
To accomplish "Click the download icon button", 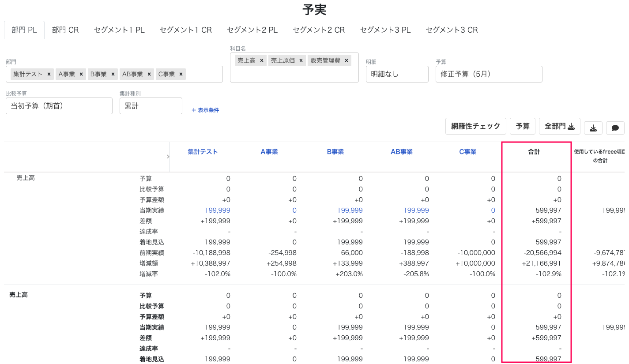I will [593, 128].
